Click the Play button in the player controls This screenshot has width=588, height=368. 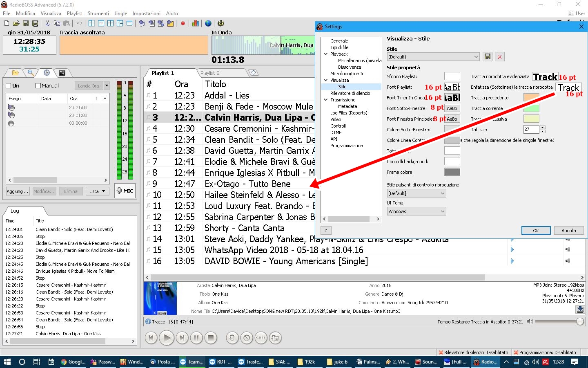[166, 338]
